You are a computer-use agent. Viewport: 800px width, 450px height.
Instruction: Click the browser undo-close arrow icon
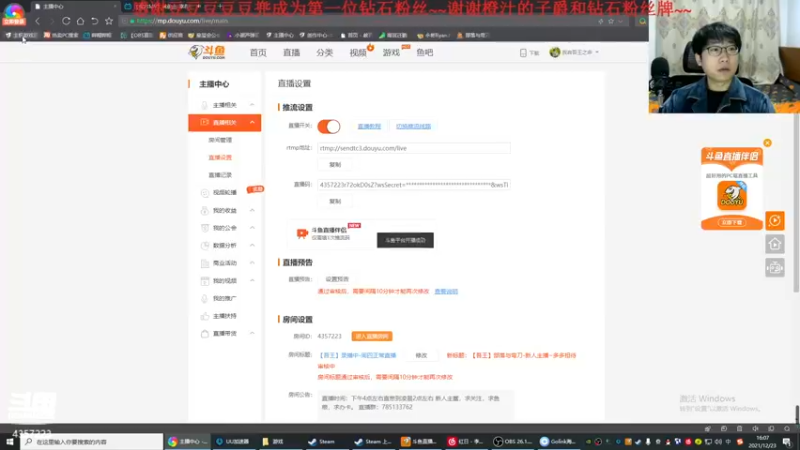click(x=94, y=21)
